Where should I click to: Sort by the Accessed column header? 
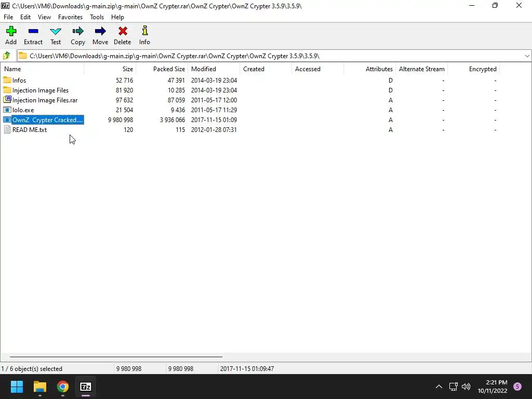pos(317,69)
